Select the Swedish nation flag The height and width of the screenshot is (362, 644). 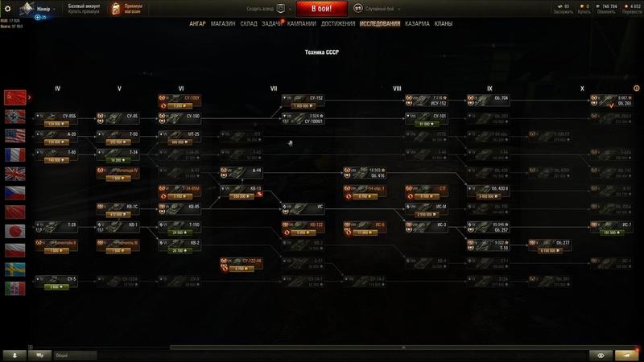click(x=14, y=269)
